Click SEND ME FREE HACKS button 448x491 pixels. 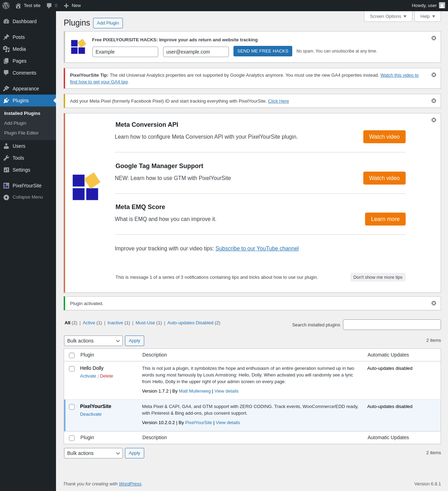[x=263, y=51]
